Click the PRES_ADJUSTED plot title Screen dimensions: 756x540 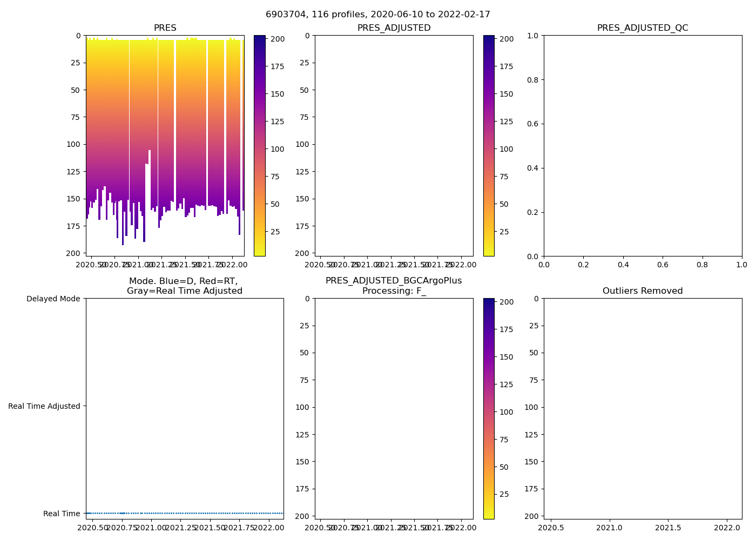click(394, 28)
